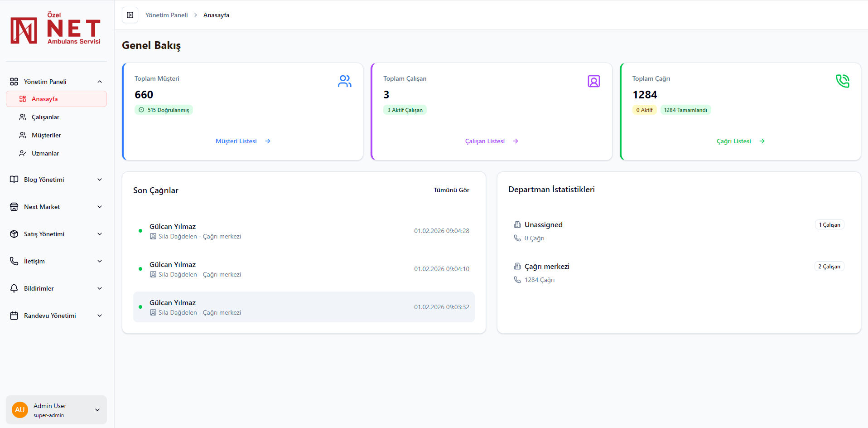Click the İletişim phone icon in sidebar

click(x=14, y=261)
